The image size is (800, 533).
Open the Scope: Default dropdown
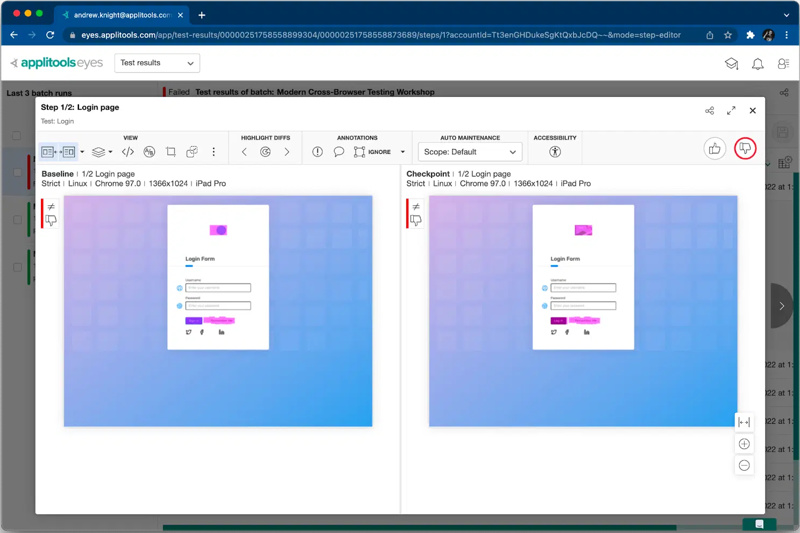click(470, 152)
